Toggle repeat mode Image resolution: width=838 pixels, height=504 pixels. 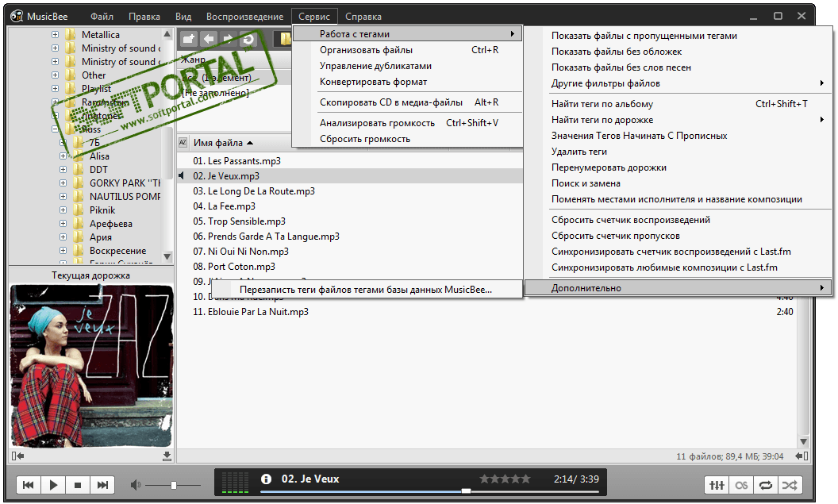pos(766,485)
